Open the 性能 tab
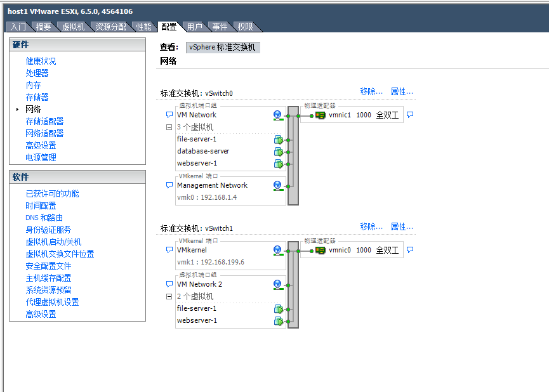The image size is (549, 392). (x=143, y=27)
